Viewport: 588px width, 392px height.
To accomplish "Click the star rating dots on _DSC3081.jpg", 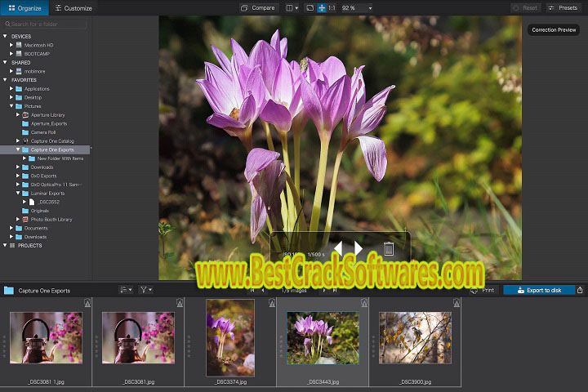I will (96, 346).
